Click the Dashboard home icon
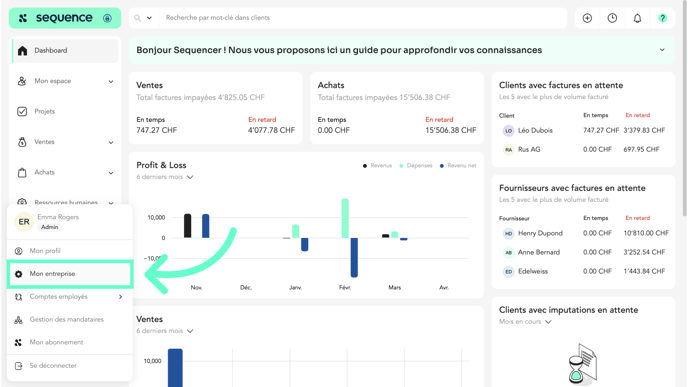 (22, 50)
